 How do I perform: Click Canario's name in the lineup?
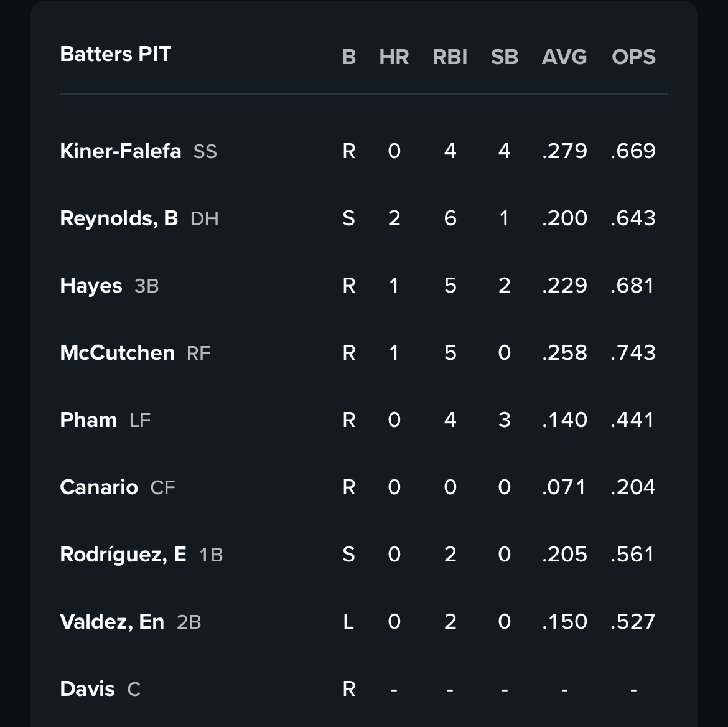(x=99, y=487)
